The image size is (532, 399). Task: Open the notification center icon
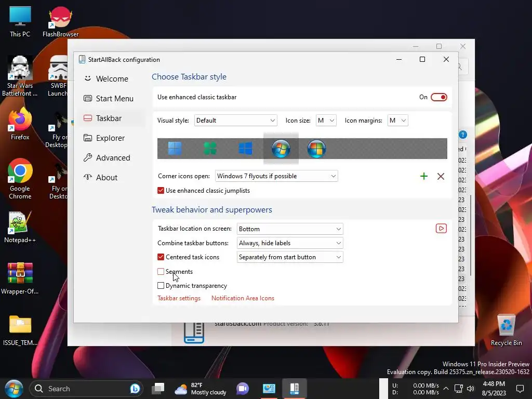[520, 389]
